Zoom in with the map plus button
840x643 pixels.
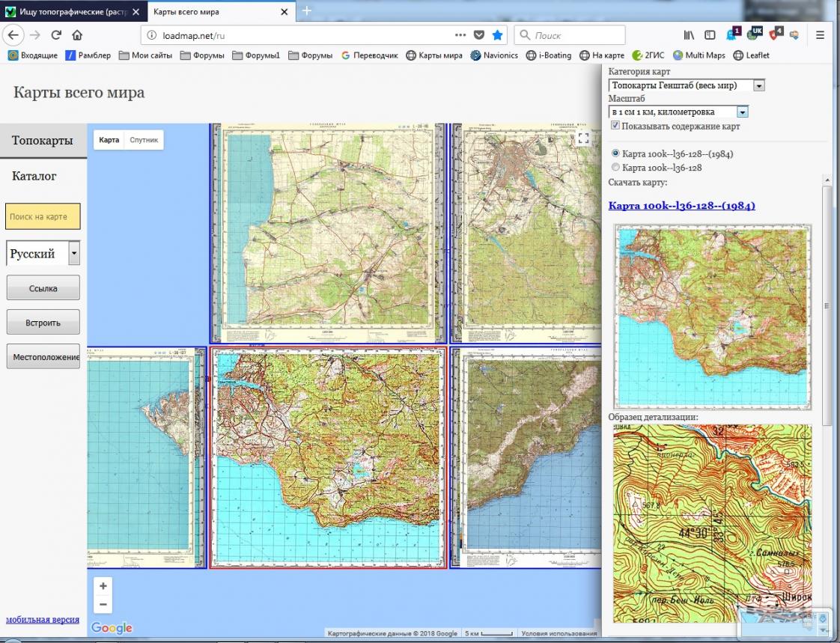(x=103, y=585)
